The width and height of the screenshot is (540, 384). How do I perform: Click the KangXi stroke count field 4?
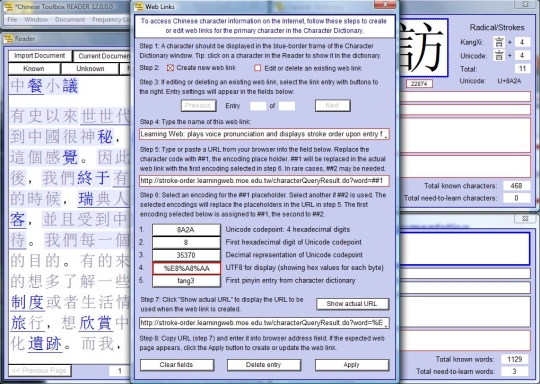click(522, 42)
